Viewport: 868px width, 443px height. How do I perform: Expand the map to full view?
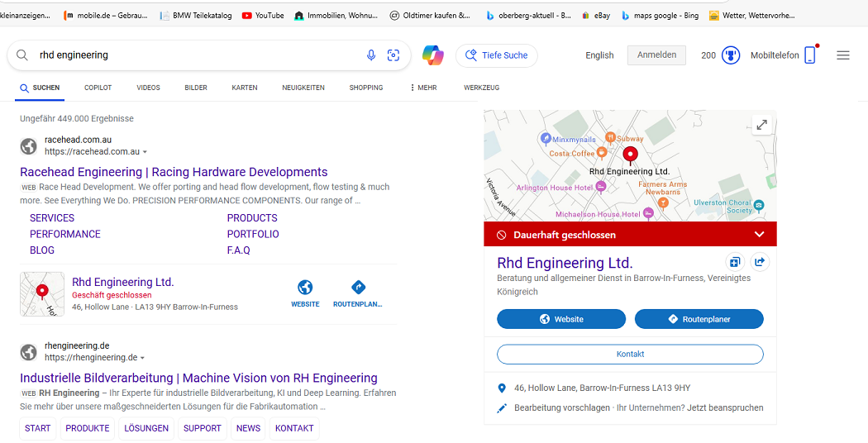click(x=761, y=125)
